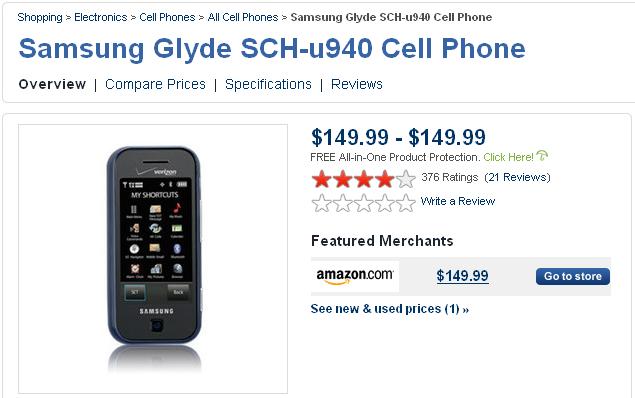Rate two stars in Write a Review

coord(343,203)
